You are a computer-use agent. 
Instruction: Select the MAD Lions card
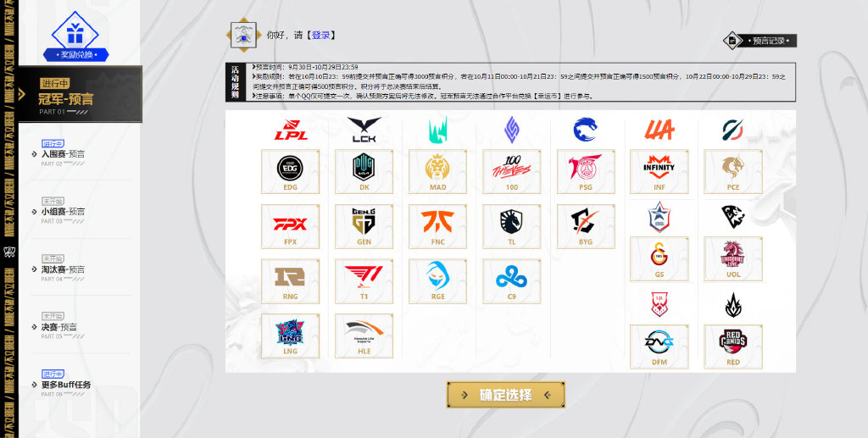coord(437,171)
